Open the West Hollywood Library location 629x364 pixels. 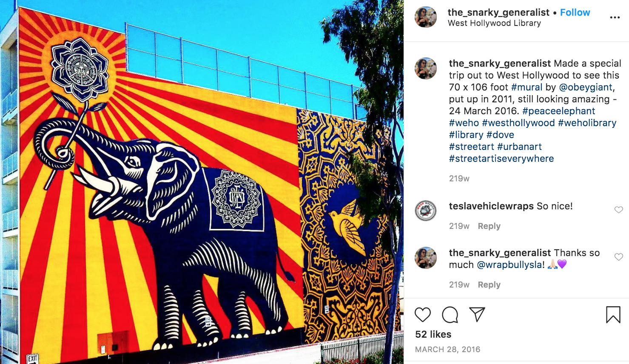click(x=494, y=23)
